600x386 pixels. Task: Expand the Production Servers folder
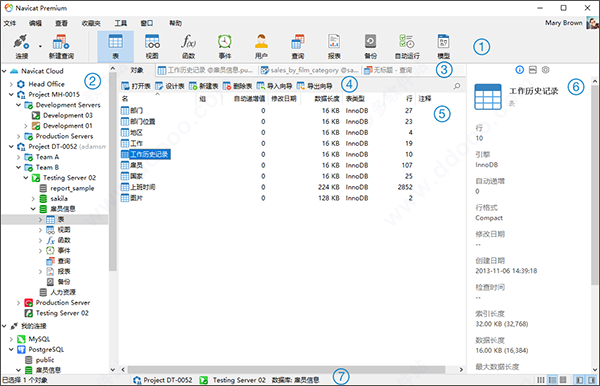19,136
